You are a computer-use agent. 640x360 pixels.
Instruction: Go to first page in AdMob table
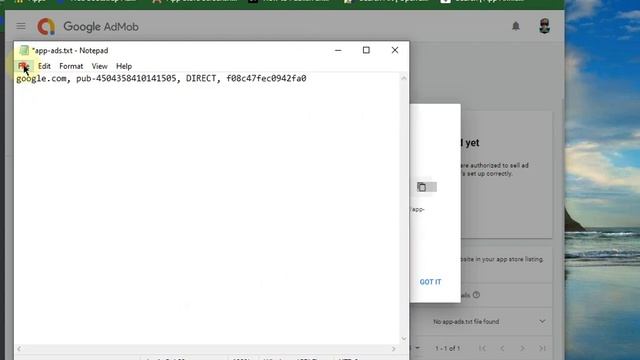tap(482, 348)
